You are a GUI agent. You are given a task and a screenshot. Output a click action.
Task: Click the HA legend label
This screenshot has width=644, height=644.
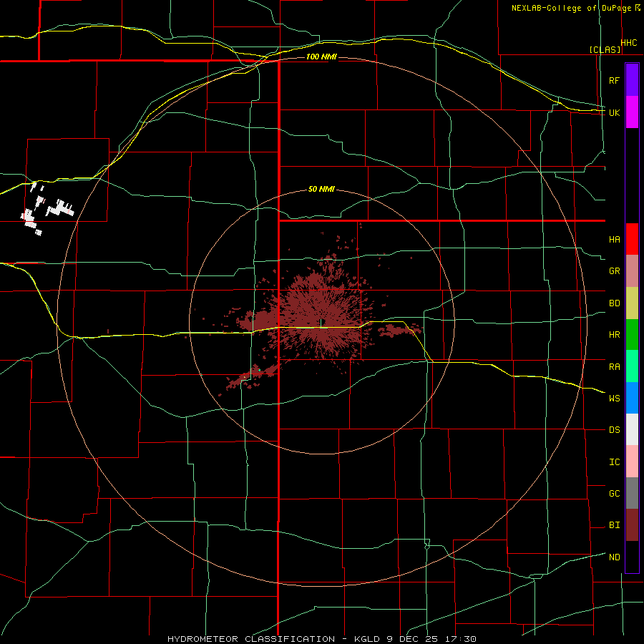[x=614, y=239]
